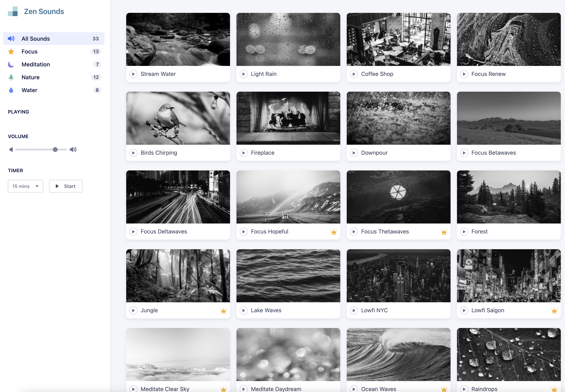Play the Forest sound

click(x=464, y=232)
